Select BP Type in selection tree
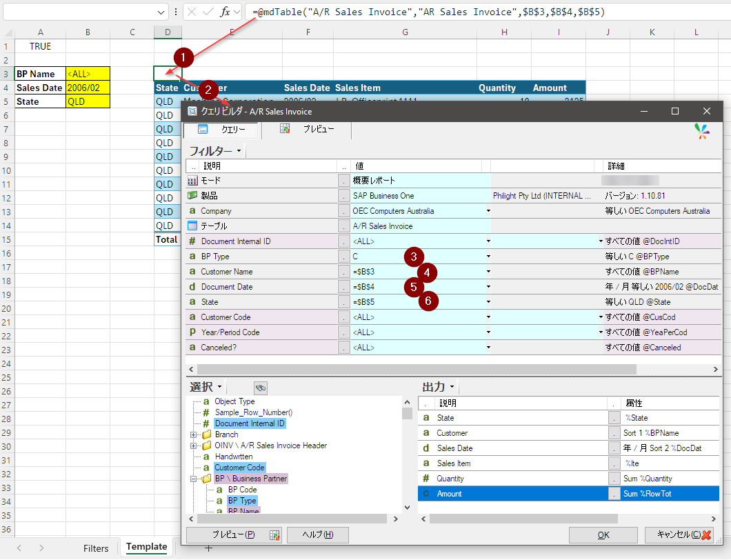The image size is (731, 560). coord(242,501)
